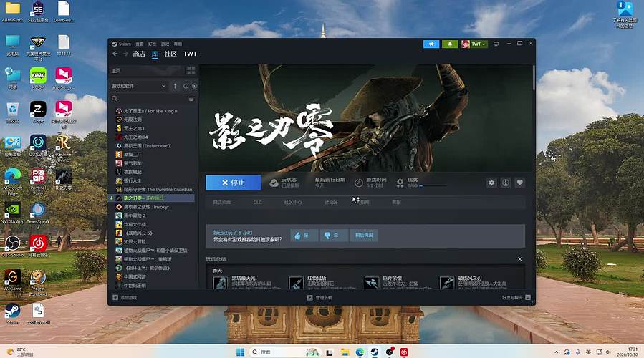The height and width of the screenshot is (358, 644).
Task: Select the NVIDIA App desktop icon
Action: pos(13,212)
